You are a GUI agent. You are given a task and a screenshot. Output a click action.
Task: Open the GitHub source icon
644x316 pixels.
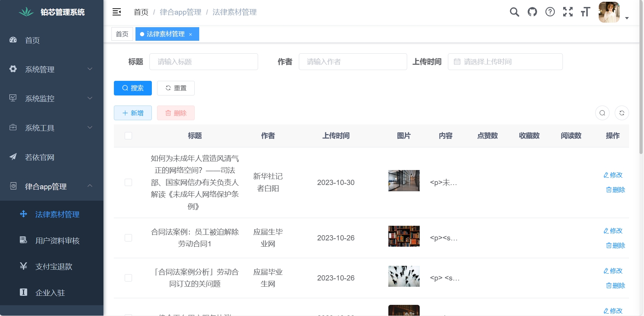(x=532, y=12)
